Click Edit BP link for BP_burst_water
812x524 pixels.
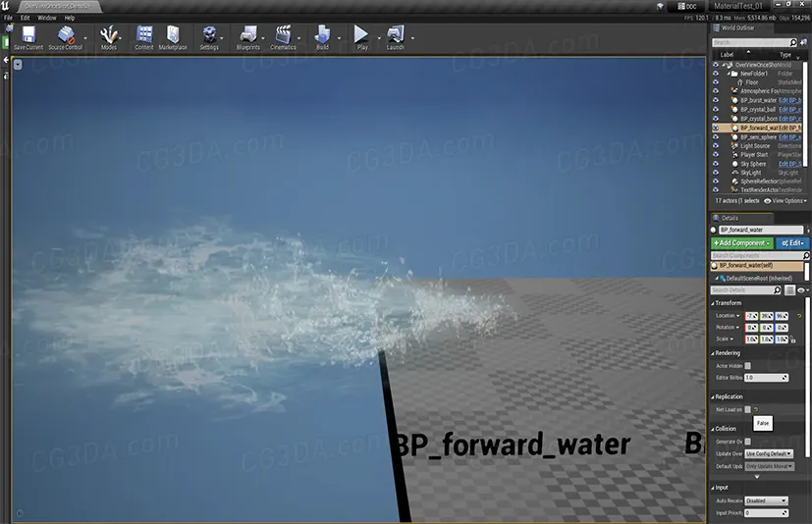(x=789, y=100)
